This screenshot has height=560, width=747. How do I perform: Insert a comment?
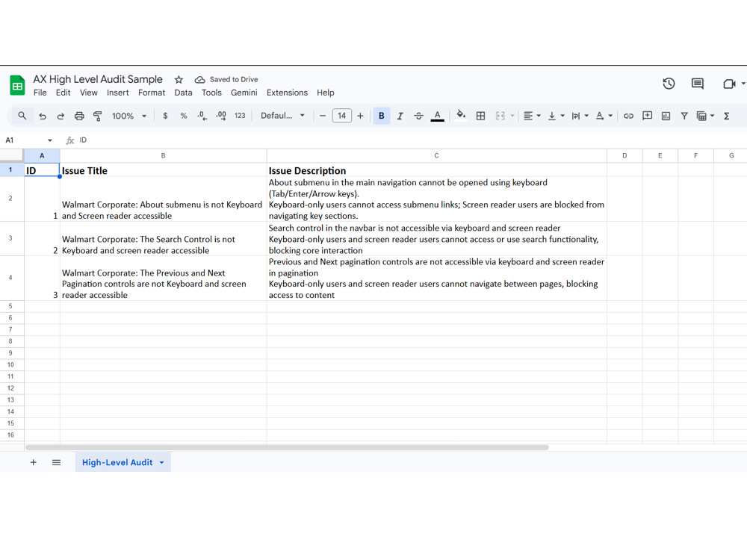tap(647, 116)
